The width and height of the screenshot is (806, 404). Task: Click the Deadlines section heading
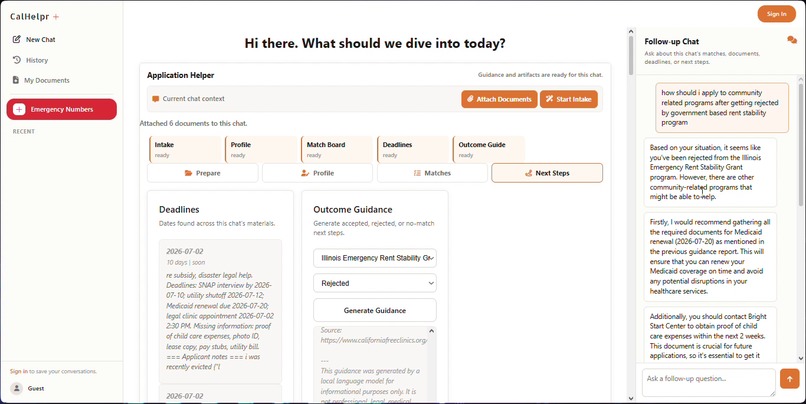click(x=179, y=210)
